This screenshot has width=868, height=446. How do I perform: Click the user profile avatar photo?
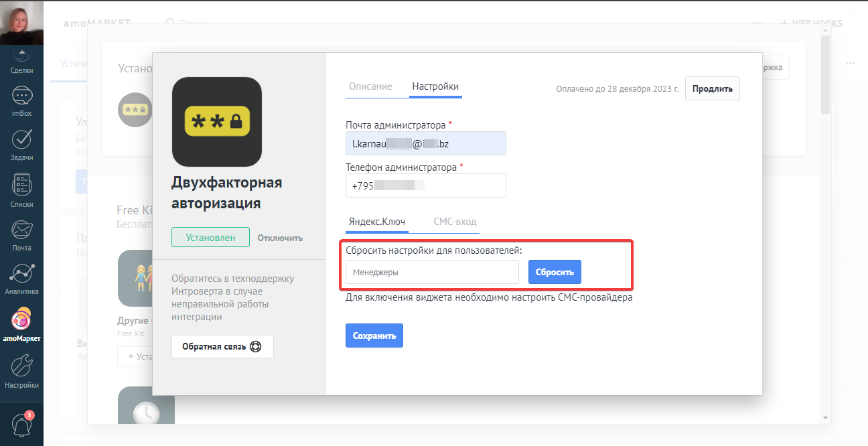point(21,22)
